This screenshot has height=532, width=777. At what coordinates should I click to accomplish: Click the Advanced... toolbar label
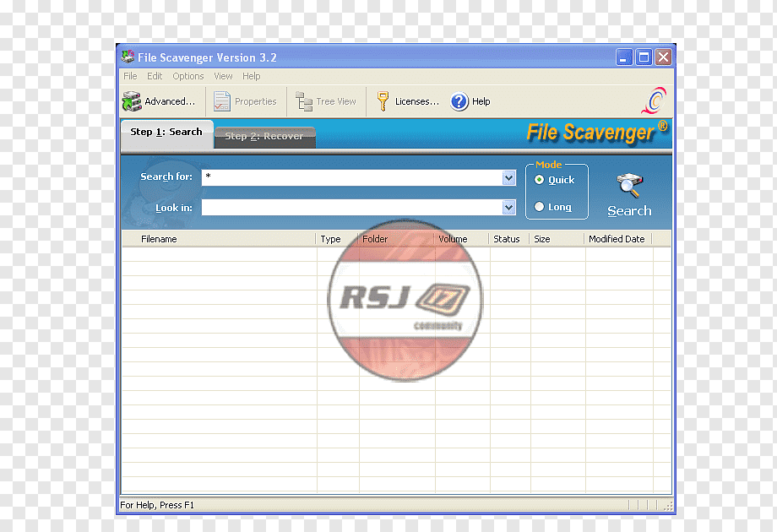pos(170,101)
